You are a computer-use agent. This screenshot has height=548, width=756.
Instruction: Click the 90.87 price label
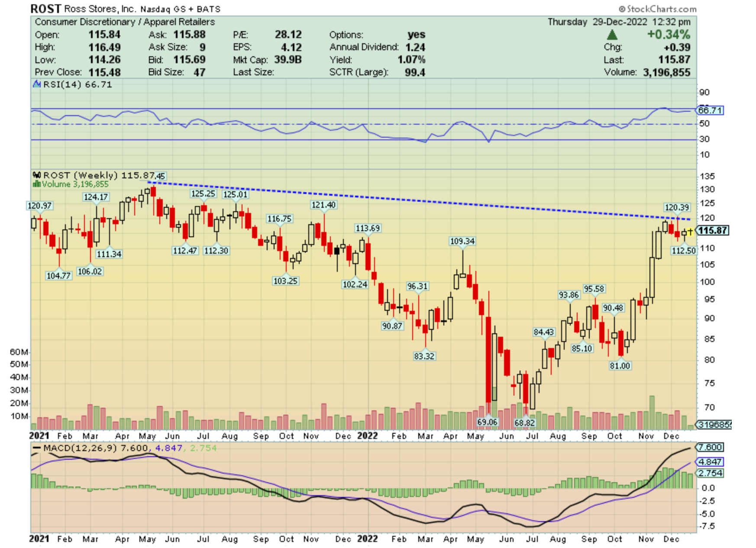click(392, 326)
